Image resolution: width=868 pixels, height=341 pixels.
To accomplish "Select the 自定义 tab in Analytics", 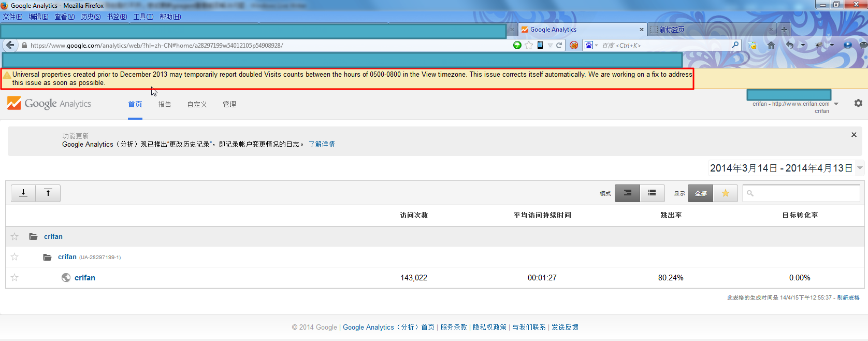I will coord(197,104).
